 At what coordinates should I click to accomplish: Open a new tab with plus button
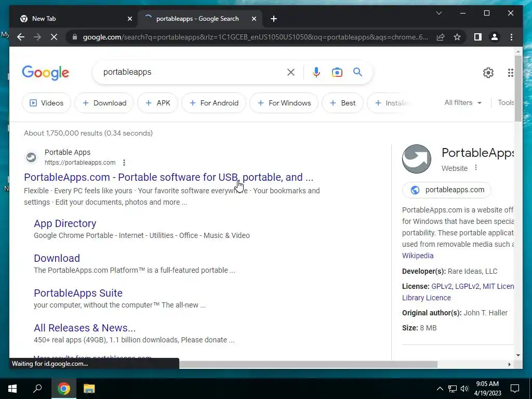[x=274, y=19]
